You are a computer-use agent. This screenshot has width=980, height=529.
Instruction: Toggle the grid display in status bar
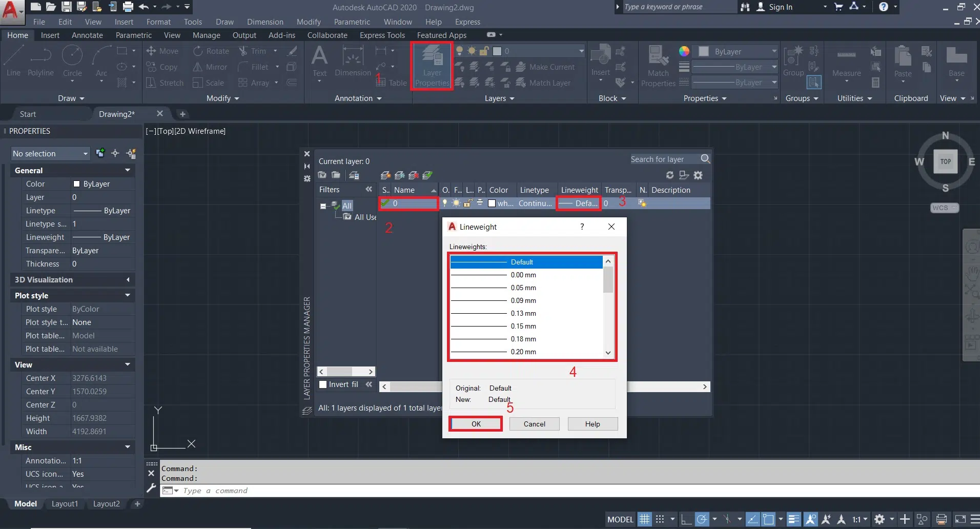click(644, 519)
